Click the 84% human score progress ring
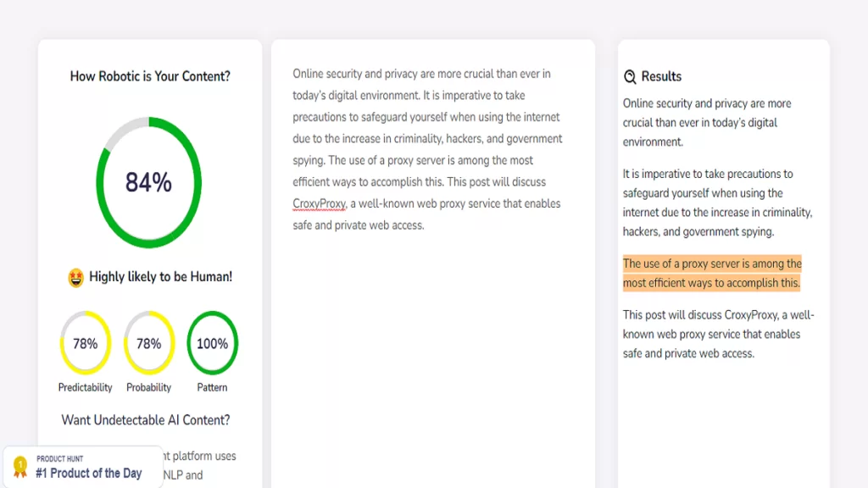868x488 pixels. coord(149,181)
